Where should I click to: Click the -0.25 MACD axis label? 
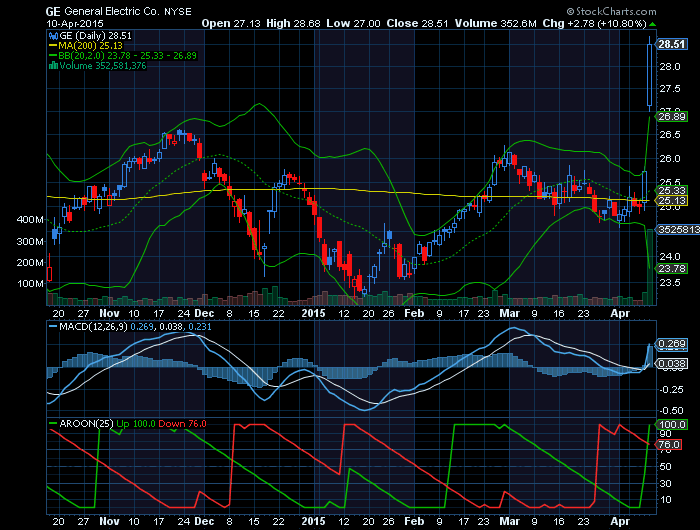click(672, 390)
